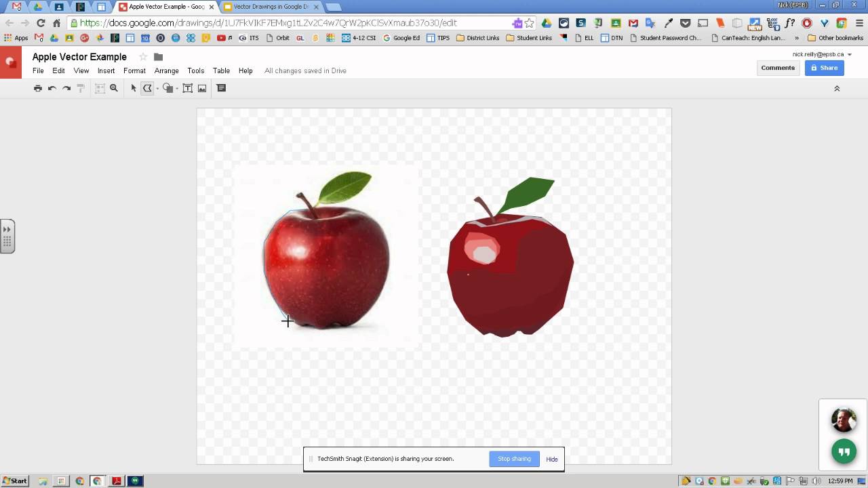Click the move to folder icon

click(158, 57)
